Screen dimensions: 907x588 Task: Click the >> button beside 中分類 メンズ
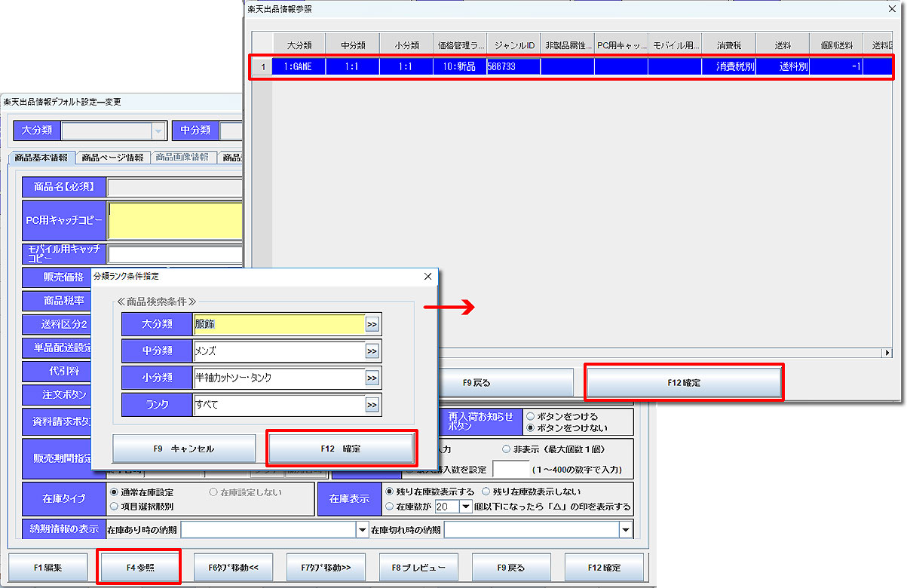pyautogui.click(x=372, y=351)
